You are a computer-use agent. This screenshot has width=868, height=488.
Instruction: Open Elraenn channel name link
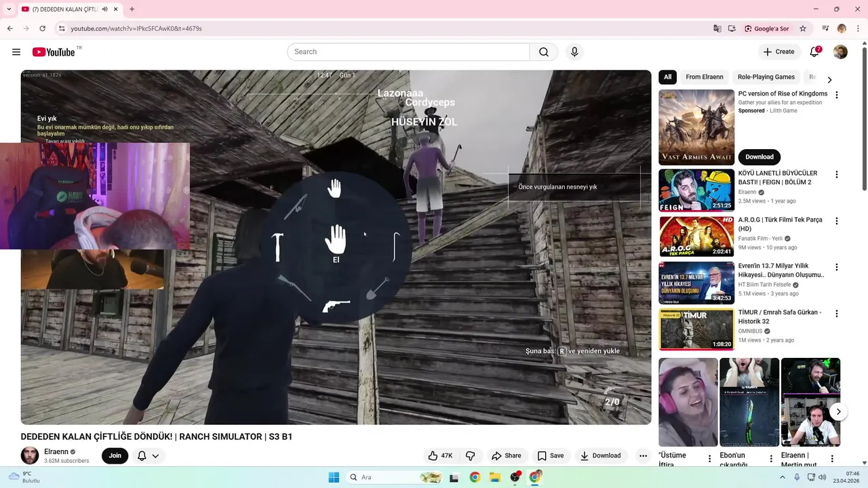pyautogui.click(x=56, y=451)
